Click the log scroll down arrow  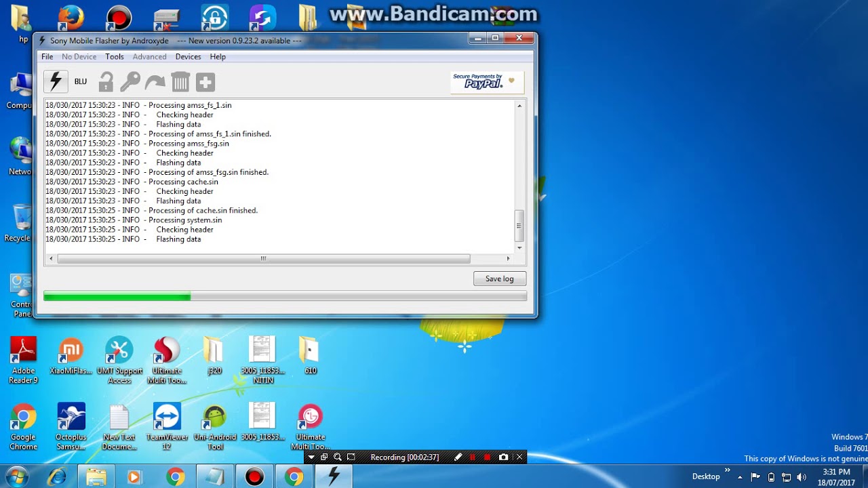pos(519,247)
